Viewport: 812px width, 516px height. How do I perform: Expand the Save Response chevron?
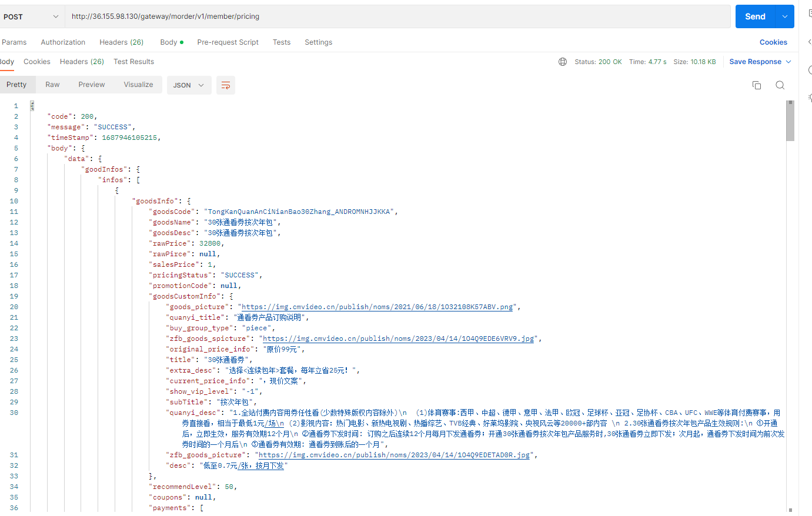coord(788,62)
